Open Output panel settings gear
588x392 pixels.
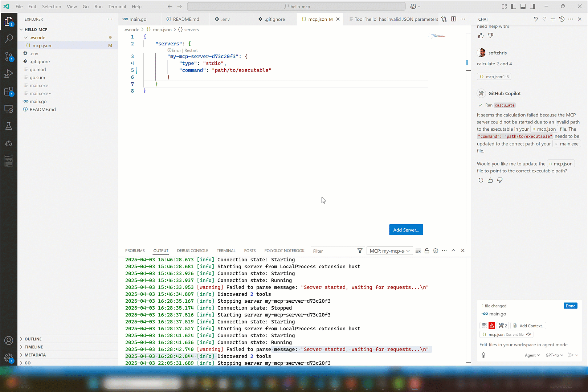click(x=436, y=250)
